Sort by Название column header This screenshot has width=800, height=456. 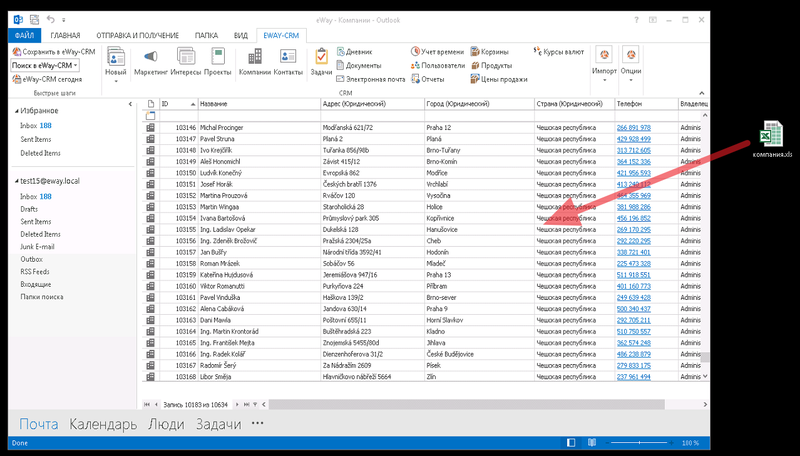point(259,104)
